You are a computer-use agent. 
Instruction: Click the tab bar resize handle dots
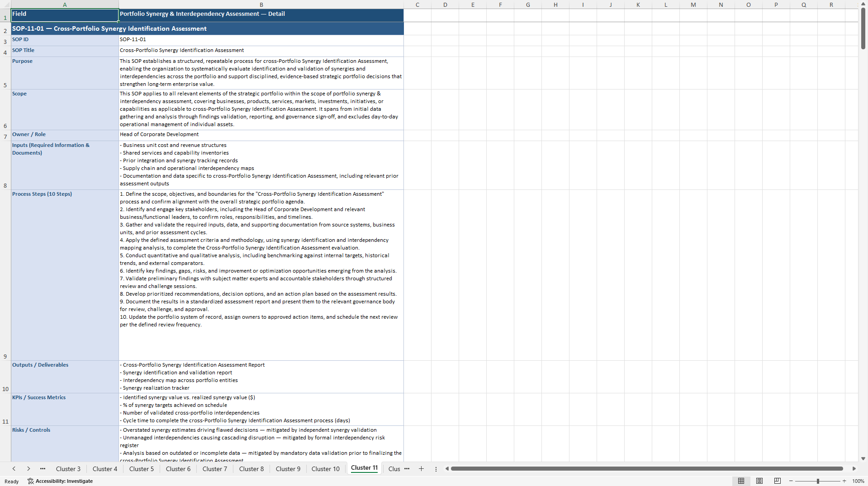(x=436, y=469)
